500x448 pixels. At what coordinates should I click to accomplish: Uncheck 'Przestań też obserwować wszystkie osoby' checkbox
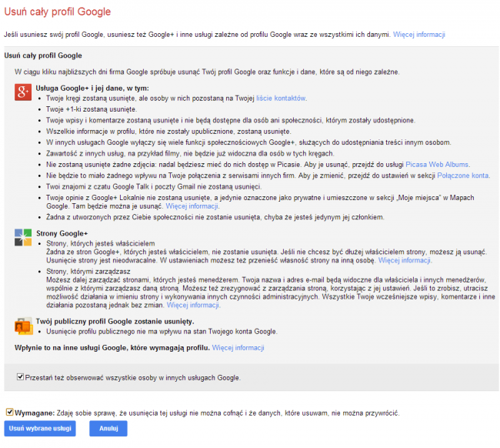[21, 377]
